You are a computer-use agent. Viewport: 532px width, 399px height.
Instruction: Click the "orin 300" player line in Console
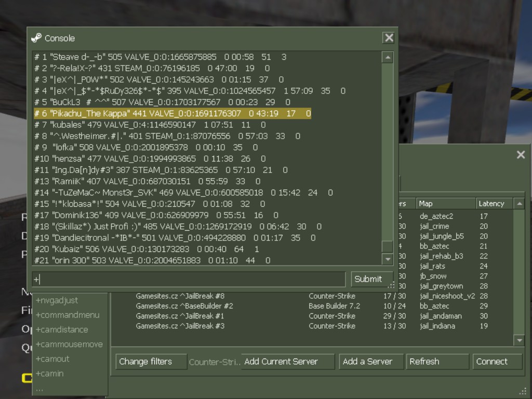click(x=152, y=260)
